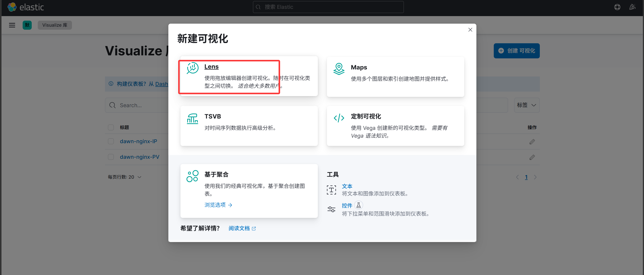Check the dawn-nginx-PV row checkbox
This screenshot has width=644, height=275.
[111, 157]
